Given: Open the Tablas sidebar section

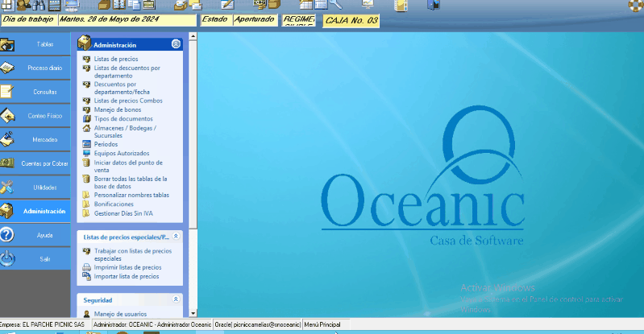Looking at the screenshot, I should coord(44,44).
